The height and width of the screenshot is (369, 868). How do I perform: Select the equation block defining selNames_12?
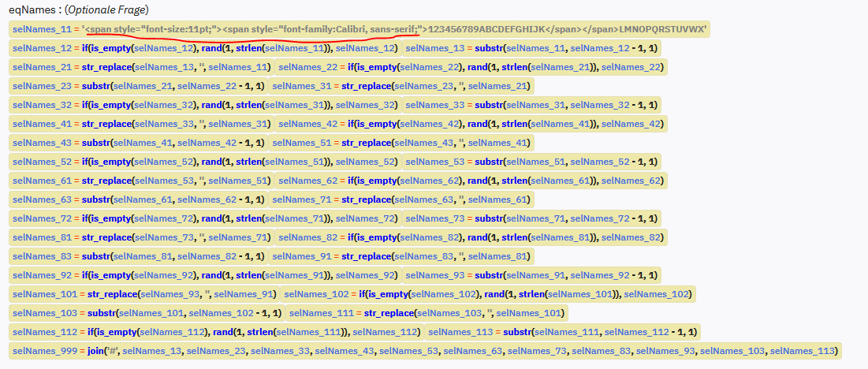(x=205, y=48)
